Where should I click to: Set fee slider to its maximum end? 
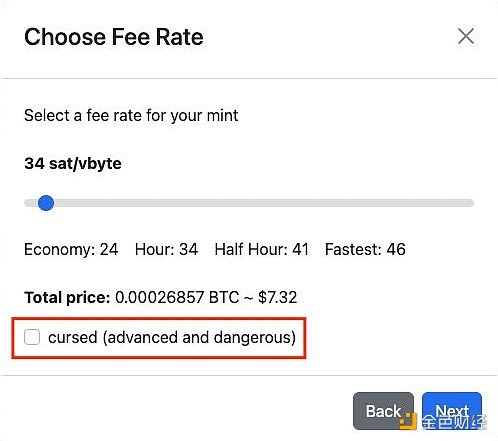tap(470, 203)
